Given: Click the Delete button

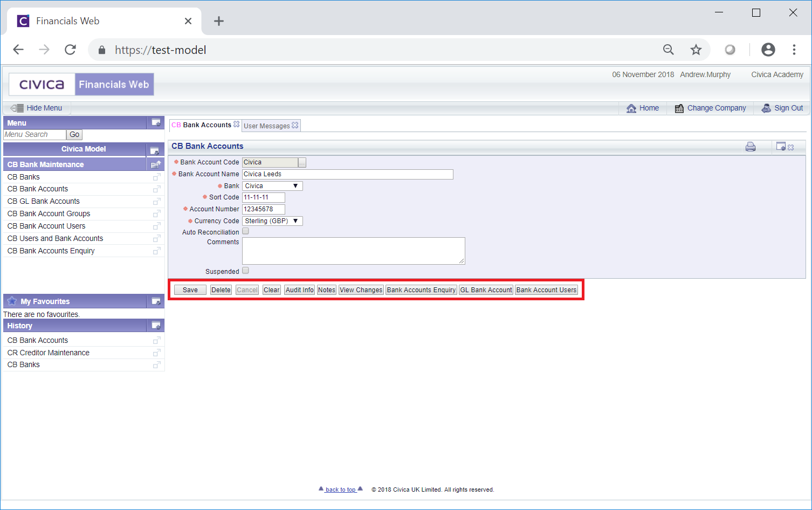Looking at the screenshot, I should (x=221, y=290).
